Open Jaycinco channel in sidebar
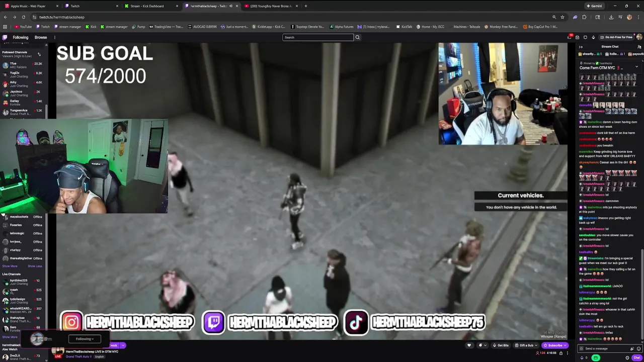The width and height of the screenshot is (644, 362). pyautogui.click(x=22, y=94)
